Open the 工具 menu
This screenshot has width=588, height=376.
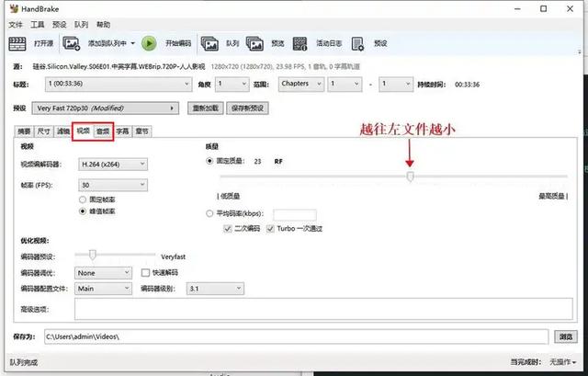pyautogui.click(x=38, y=25)
